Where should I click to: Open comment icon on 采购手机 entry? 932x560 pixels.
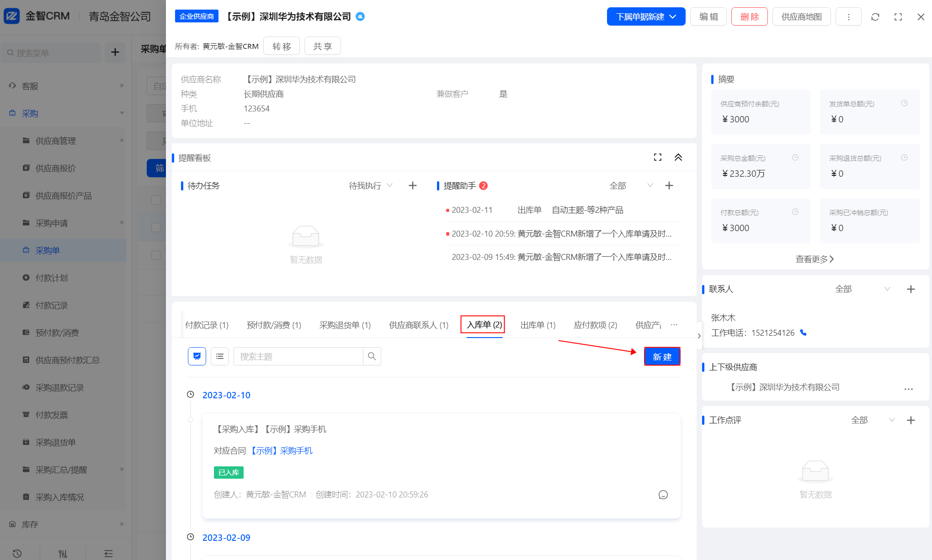click(x=663, y=495)
